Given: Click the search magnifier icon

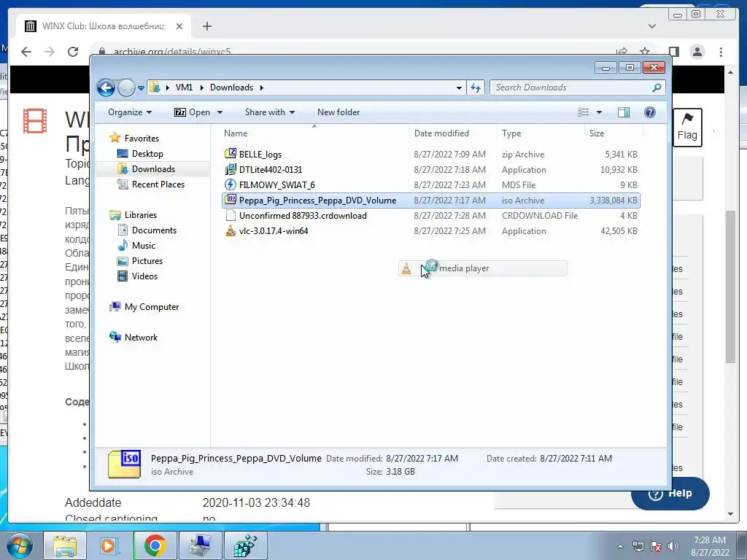Looking at the screenshot, I should [657, 87].
